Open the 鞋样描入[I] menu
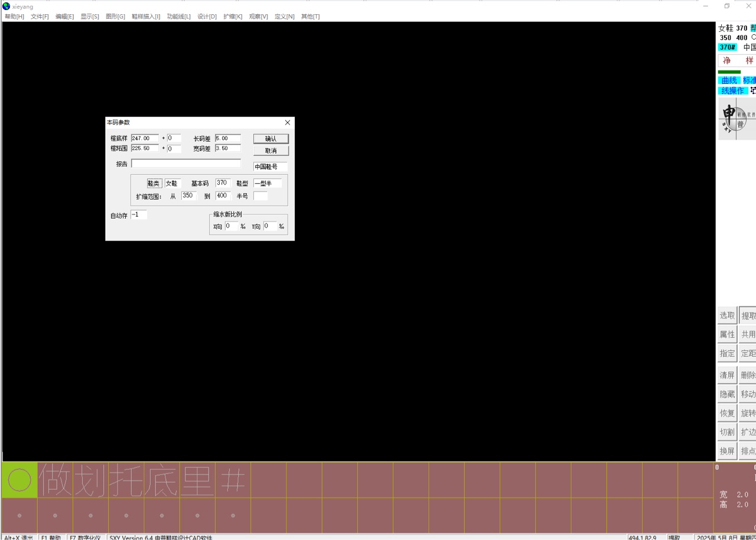Screen dimensions: 756x540 [146, 17]
